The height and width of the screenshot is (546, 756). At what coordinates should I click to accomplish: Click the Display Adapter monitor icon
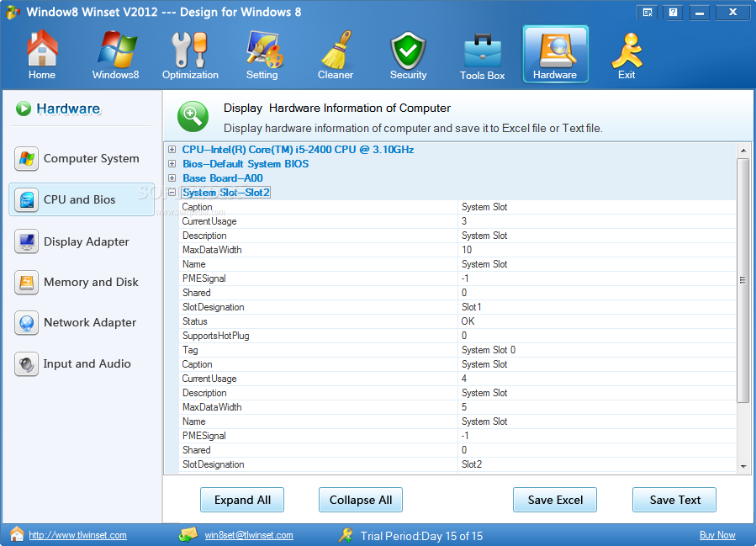tap(27, 241)
